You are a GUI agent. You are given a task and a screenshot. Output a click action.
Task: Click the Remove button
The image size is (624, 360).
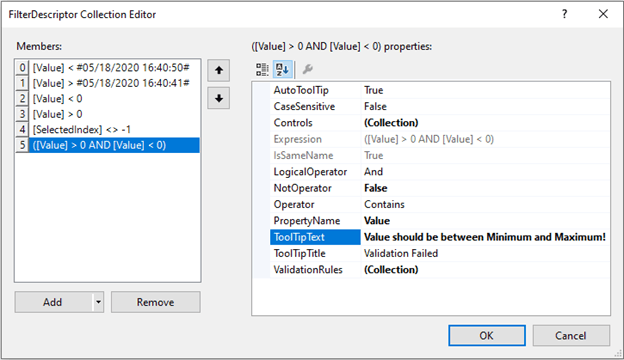(156, 302)
